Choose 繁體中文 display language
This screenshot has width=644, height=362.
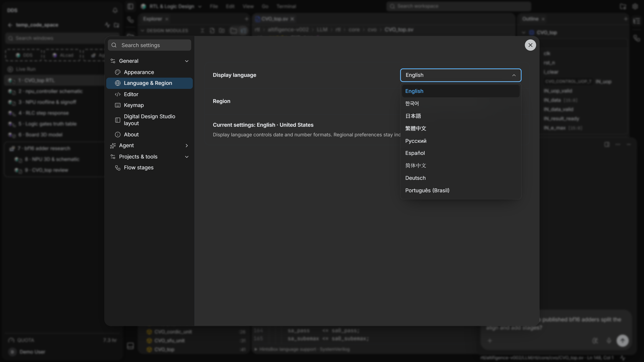(x=460, y=129)
